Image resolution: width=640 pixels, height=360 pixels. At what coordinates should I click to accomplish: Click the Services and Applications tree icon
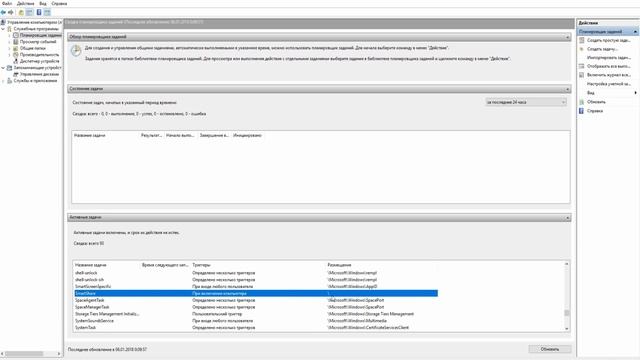click(9, 81)
